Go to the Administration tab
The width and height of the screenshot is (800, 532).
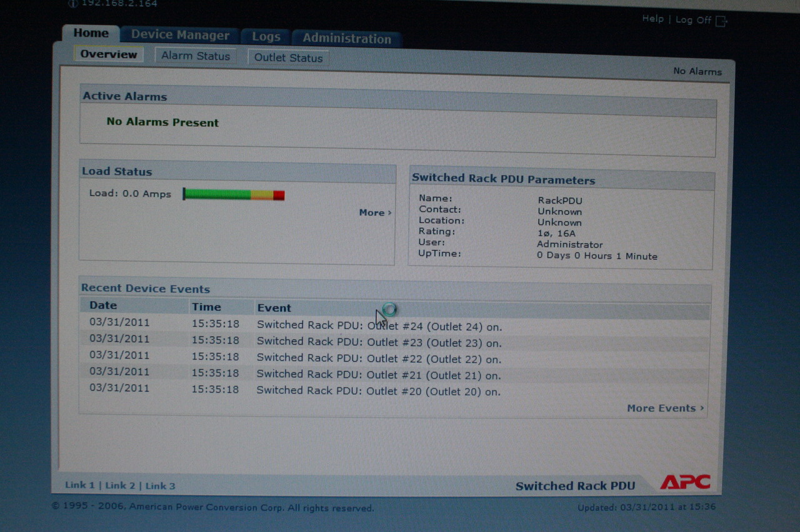[347, 39]
